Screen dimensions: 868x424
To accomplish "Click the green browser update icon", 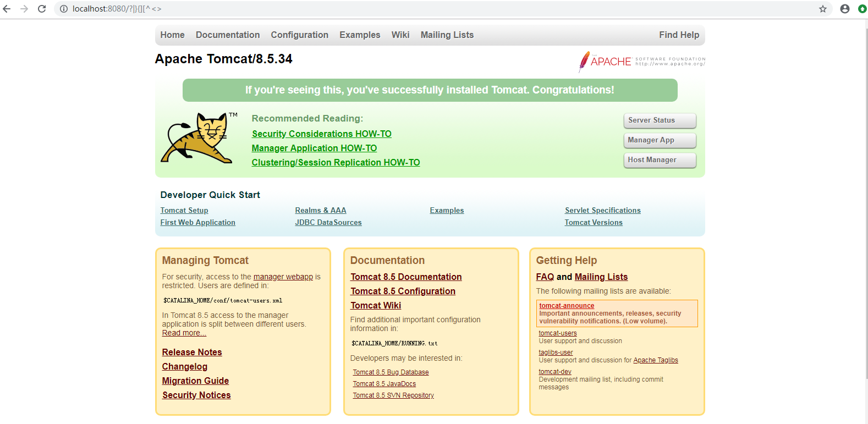I will [862, 9].
